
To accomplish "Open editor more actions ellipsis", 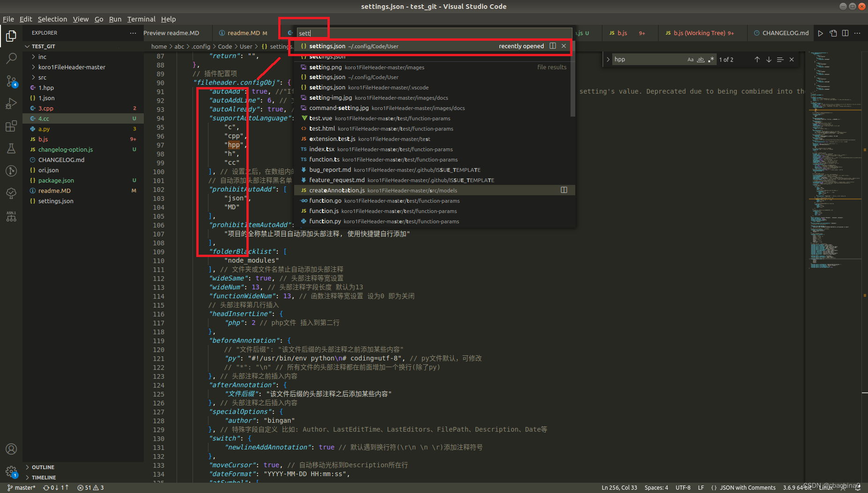I will [857, 33].
